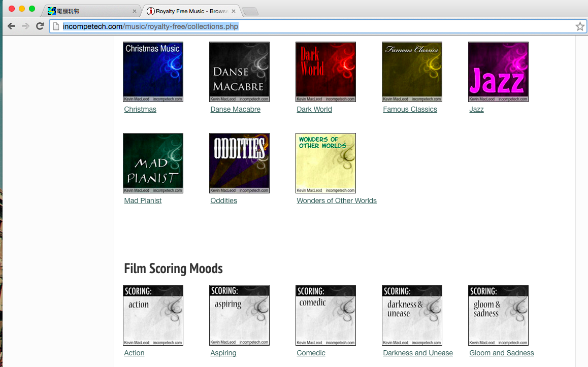Follow the Mad Pianist text link
The height and width of the screenshot is (367, 588).
143,201
